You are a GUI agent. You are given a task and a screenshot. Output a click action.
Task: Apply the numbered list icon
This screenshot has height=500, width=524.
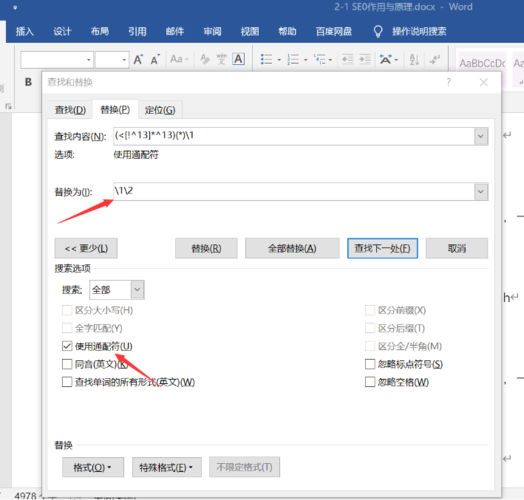click(x=293, y=59)
